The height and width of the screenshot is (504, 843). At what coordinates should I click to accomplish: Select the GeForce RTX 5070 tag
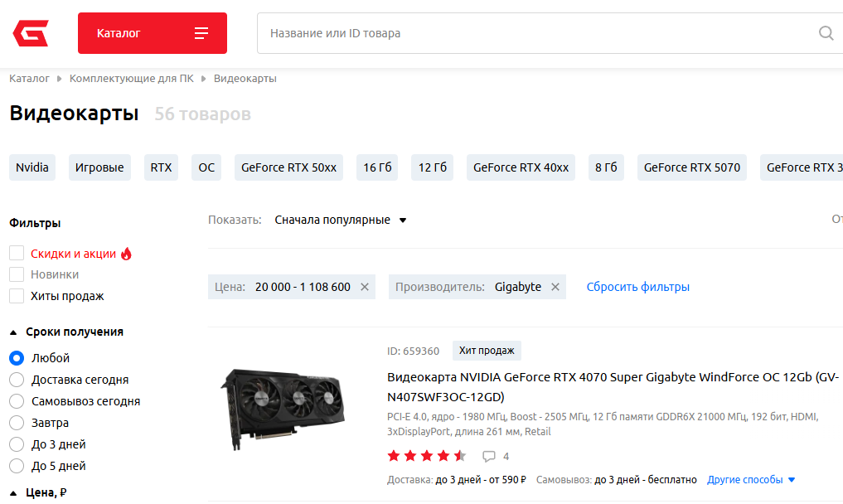pyautogui.click(x=692, y=167)
